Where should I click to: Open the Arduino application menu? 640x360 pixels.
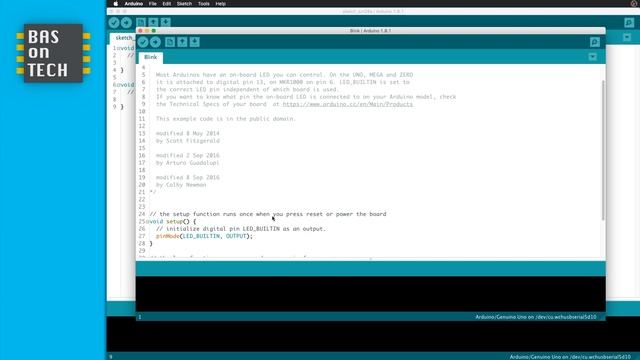tap(133, 4)
